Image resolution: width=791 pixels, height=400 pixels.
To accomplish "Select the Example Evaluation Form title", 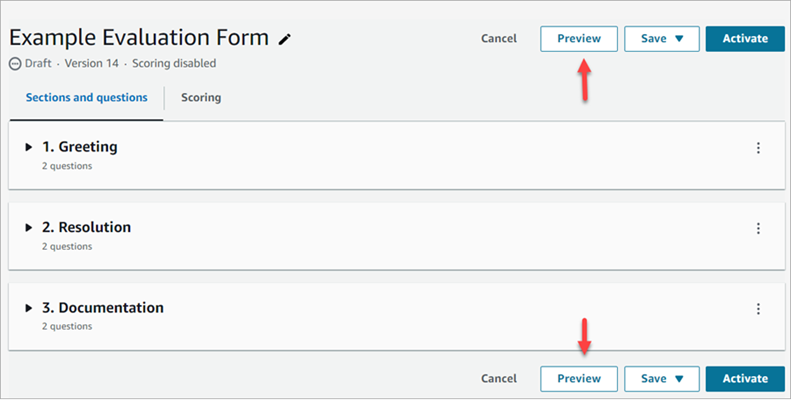I will [139, 38].
